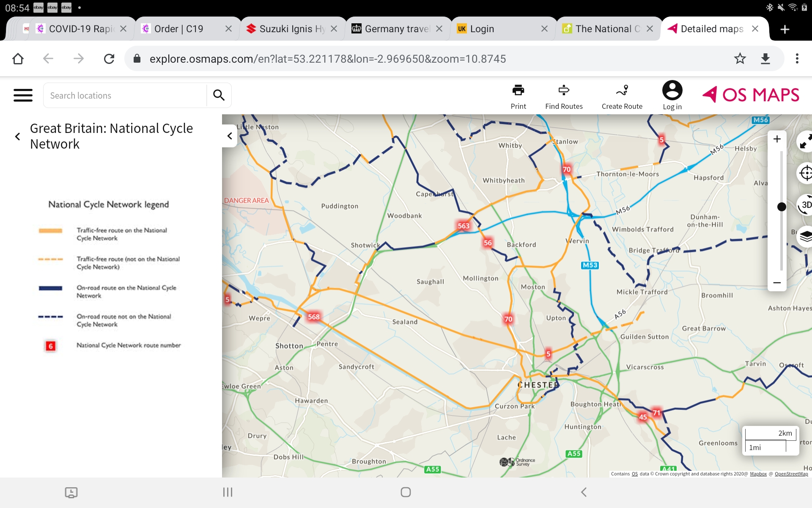The height and width of the screenshot is (508, 812).
Task: Close the COVID-19 Rapid tab
Action: [x=123, y=29]
